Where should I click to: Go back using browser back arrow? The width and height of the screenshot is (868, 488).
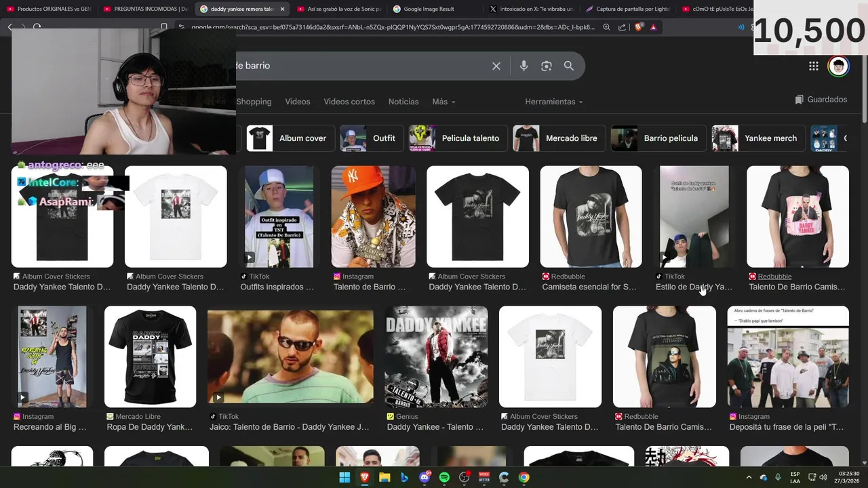pyautogui.click(x=10, y=27)
